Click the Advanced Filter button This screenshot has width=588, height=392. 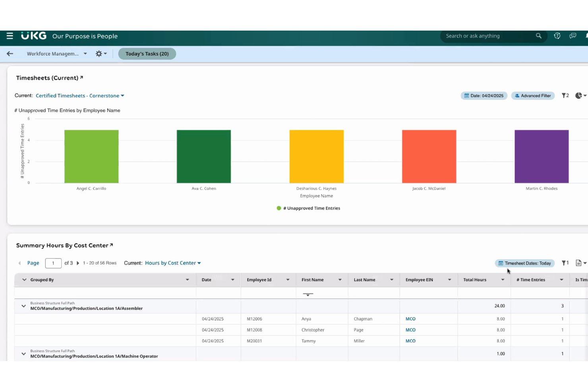[532, 96]
